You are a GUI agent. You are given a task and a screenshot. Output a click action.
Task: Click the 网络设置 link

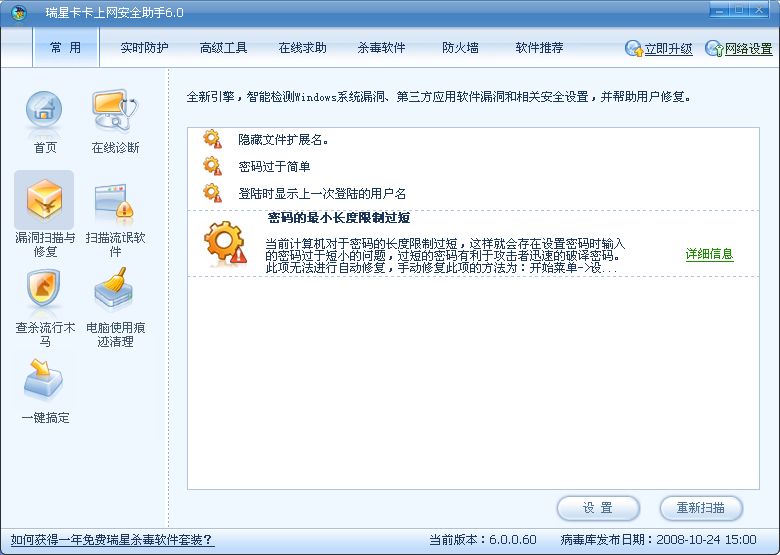749,49
